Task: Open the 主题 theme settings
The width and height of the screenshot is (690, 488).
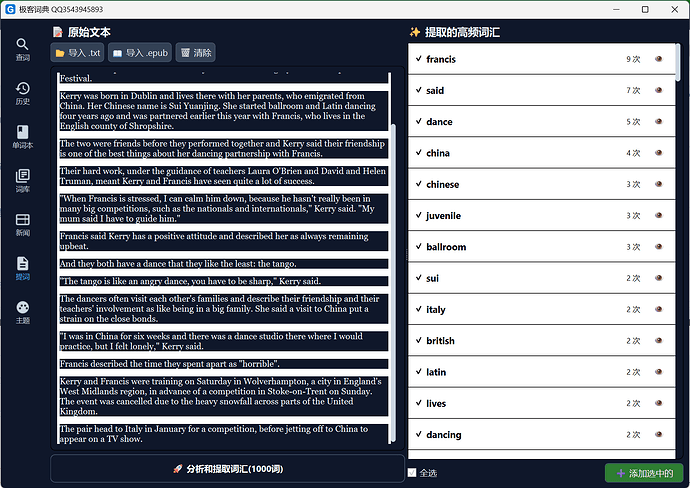Action: (x=22, y=312)
